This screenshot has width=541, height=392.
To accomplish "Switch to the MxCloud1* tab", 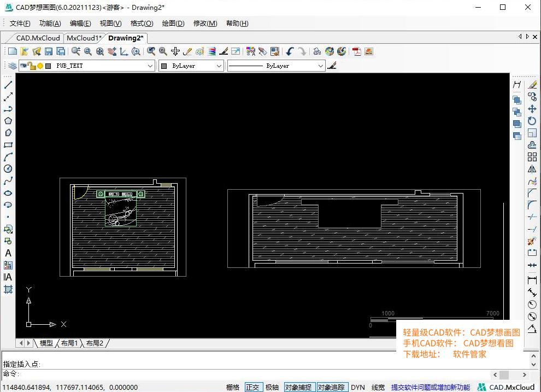I will point(84,38).
